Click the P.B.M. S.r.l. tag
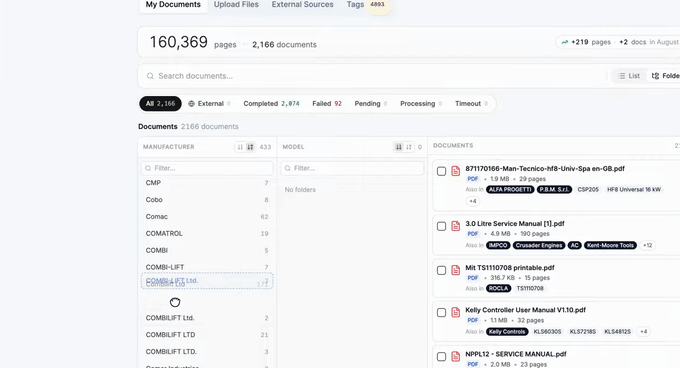 click(554, 190)
